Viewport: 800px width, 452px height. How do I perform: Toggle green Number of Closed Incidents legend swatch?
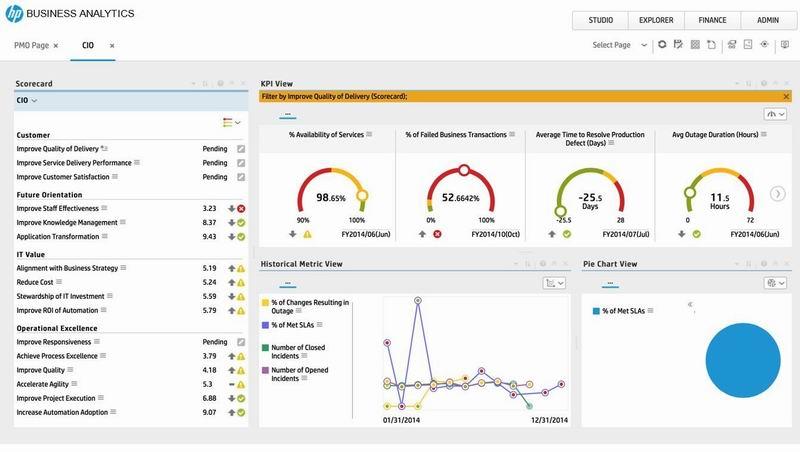click(x=265, y=347)
